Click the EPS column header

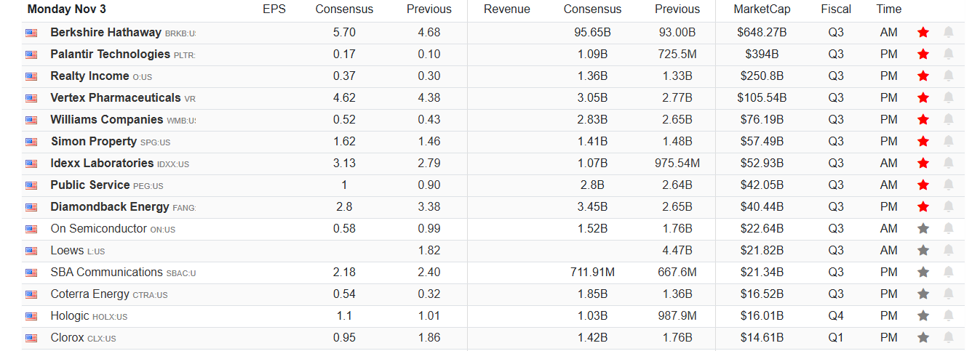tap(274, 9)
